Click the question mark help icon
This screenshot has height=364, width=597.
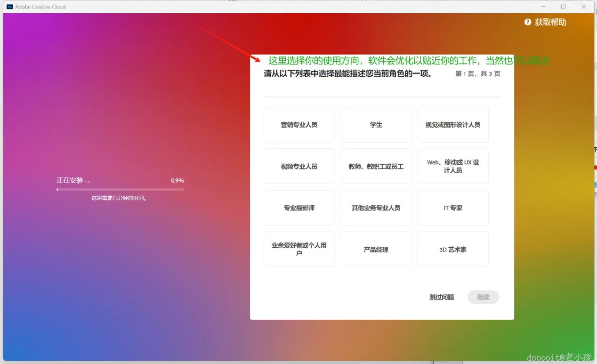point(527,22)
